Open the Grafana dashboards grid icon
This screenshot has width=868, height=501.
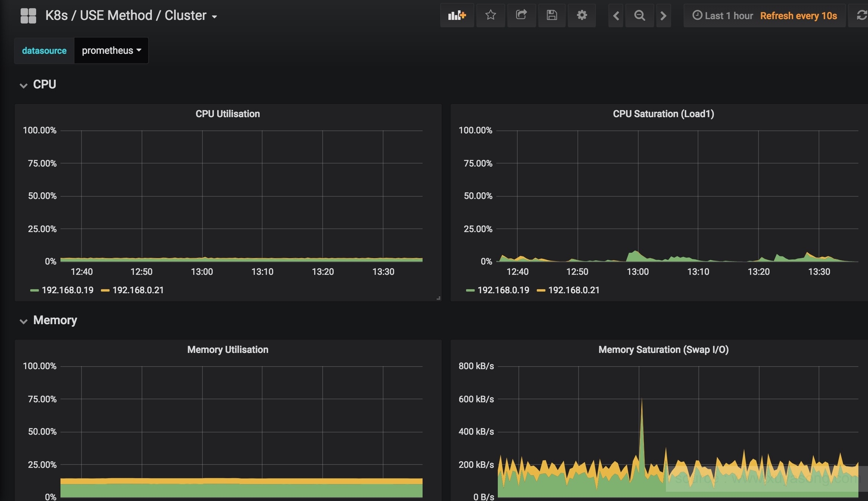click(28, 16)
